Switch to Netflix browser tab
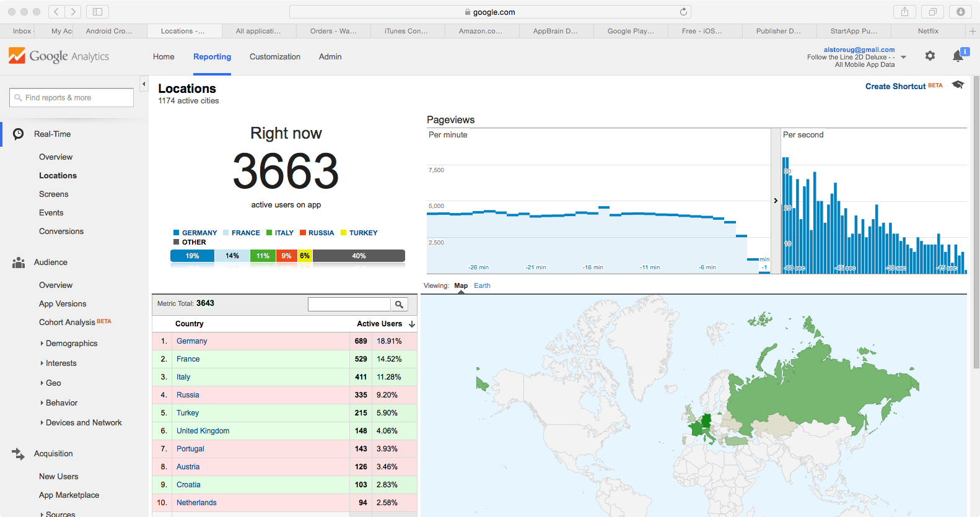980x517 pixels. (928, 31)
